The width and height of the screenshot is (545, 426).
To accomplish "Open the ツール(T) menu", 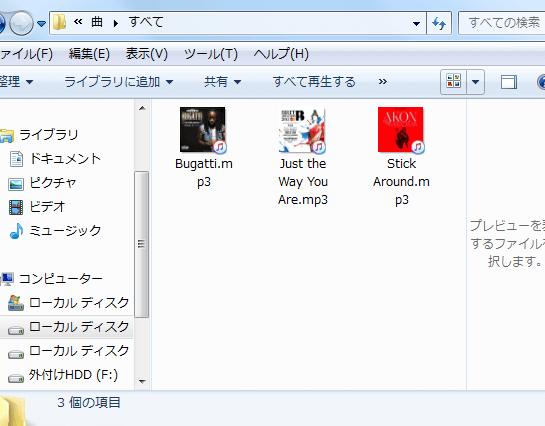I will click(x=211, y=54).
